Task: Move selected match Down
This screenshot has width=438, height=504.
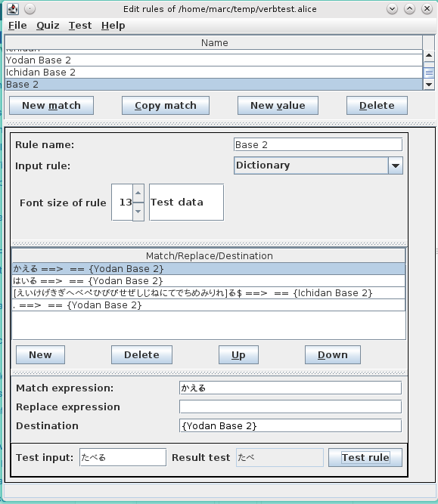Action: click(333, 355)
